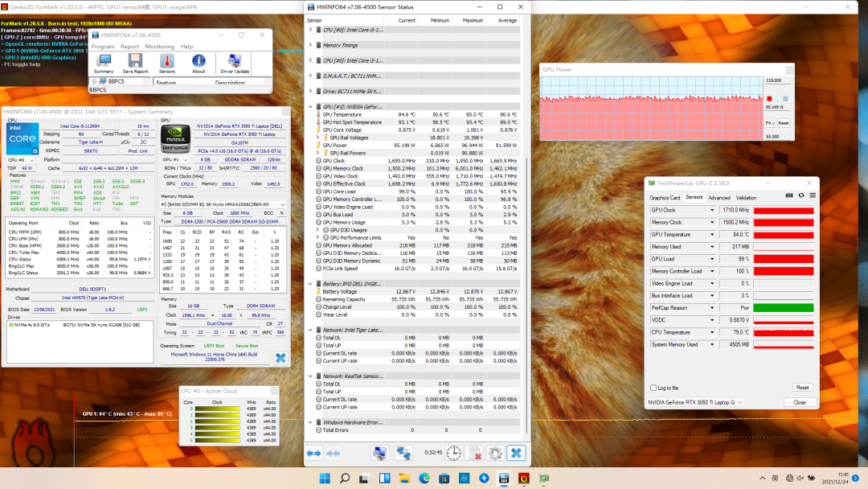Image resolution: width=868 pixels, height=489 pixels.
Task: Expand the S.M.A.R.T. BC711 sensor group
Action: pyautogui.click(x=310, y=76)
